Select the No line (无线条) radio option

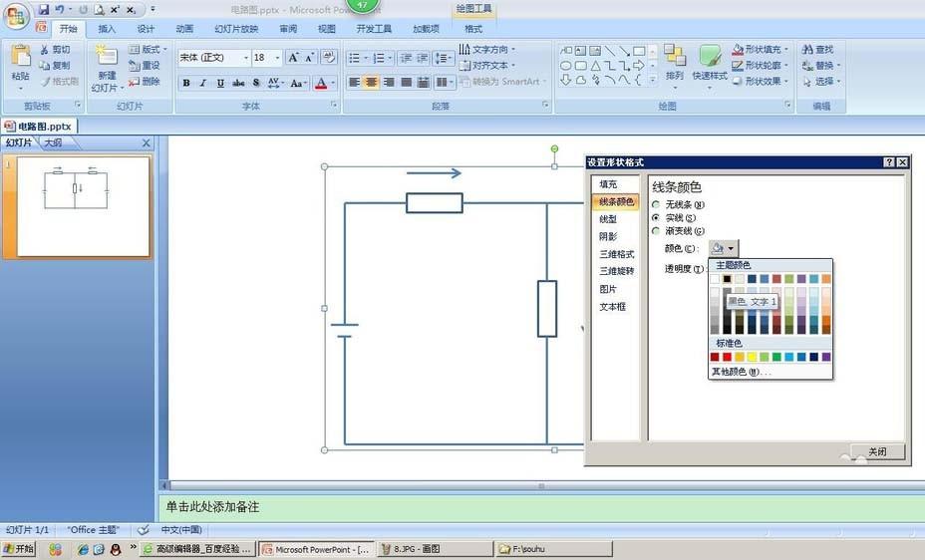pos(655,204)
